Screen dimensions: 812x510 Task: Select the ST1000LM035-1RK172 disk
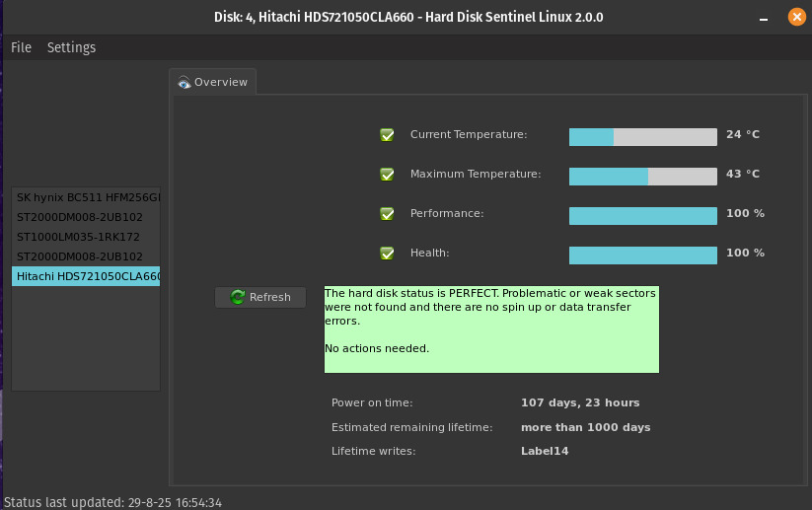click(x=79, y=237)
